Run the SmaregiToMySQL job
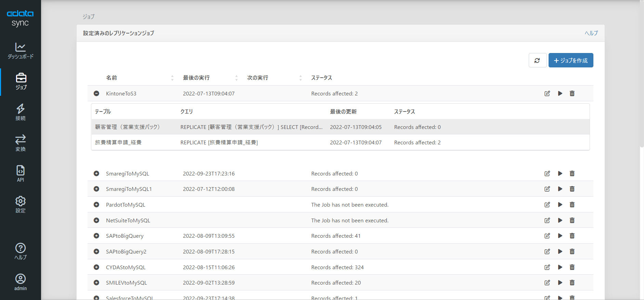This screenshot has width=644, height=300. pos(560,173)
